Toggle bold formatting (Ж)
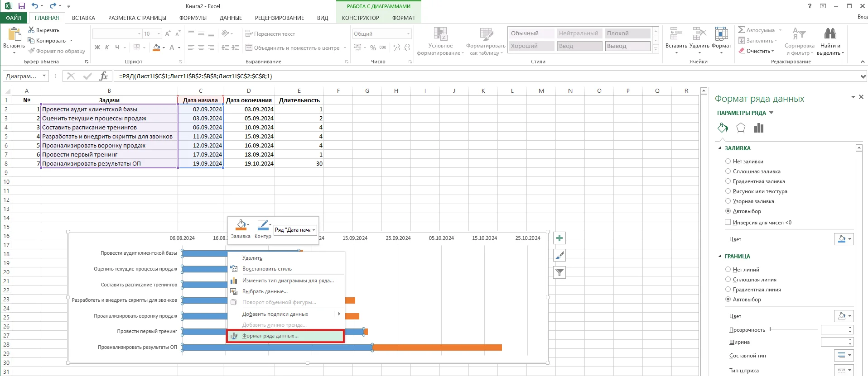 click(x=97, y=47)
